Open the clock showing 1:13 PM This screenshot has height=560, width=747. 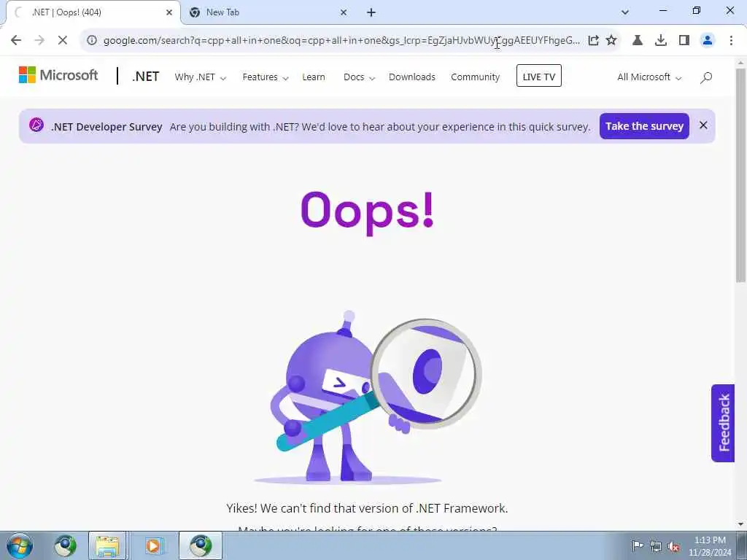tap(710, 546)
